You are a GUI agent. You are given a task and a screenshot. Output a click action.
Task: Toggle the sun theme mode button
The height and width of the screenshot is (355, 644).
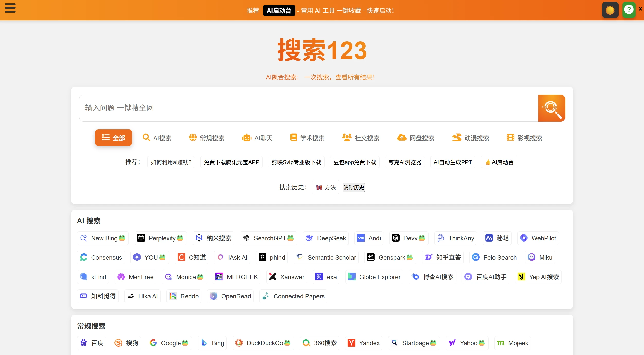click(610, 10)
